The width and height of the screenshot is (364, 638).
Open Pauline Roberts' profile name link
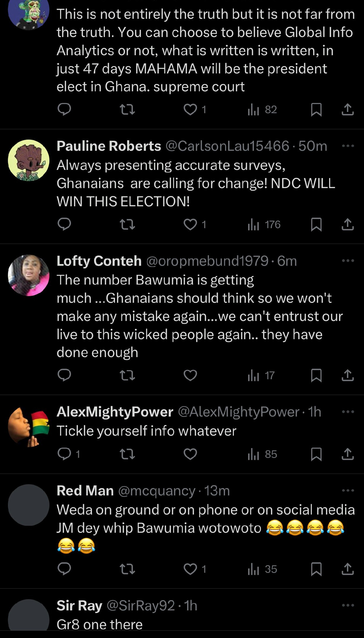click(109, 146)
